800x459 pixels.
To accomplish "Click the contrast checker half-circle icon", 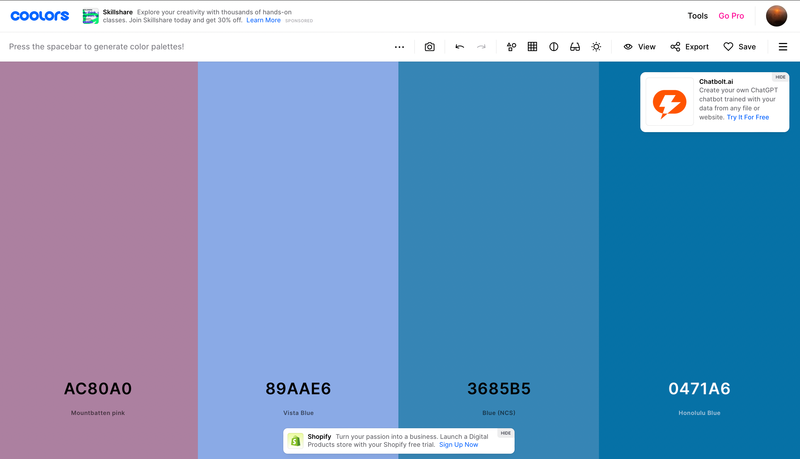I will coord(553,47).
